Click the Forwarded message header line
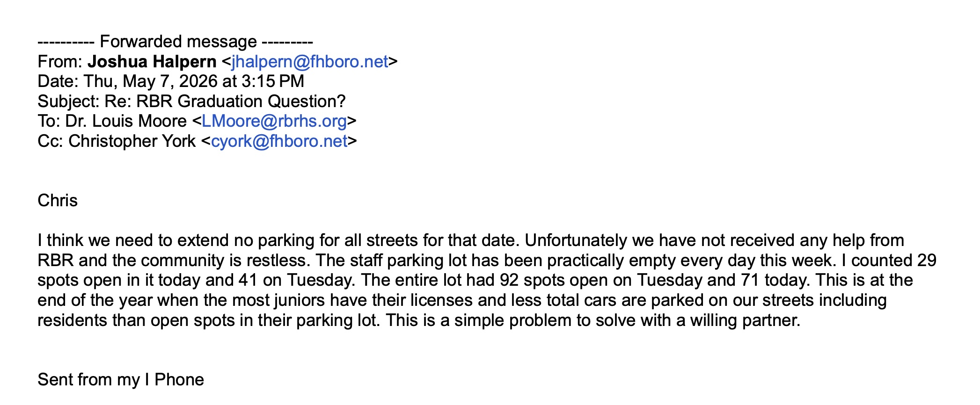This screenshot has width=980, height=405. (175, 42)
